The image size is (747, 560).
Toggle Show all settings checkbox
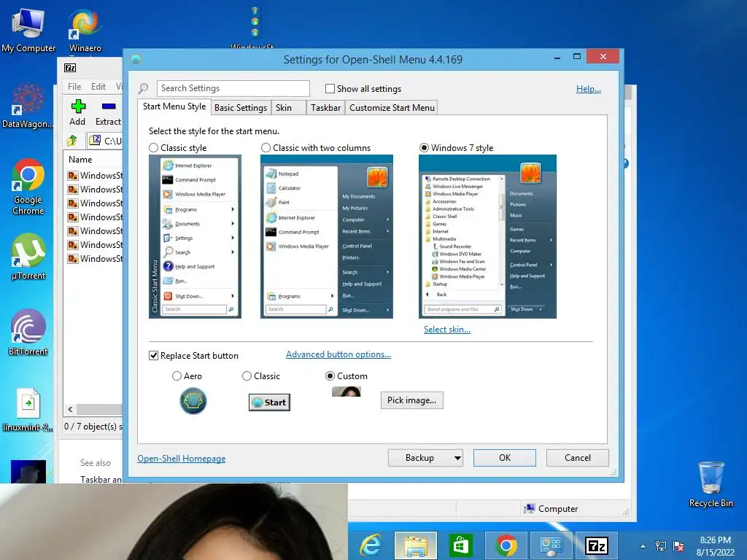coord(330,89)
